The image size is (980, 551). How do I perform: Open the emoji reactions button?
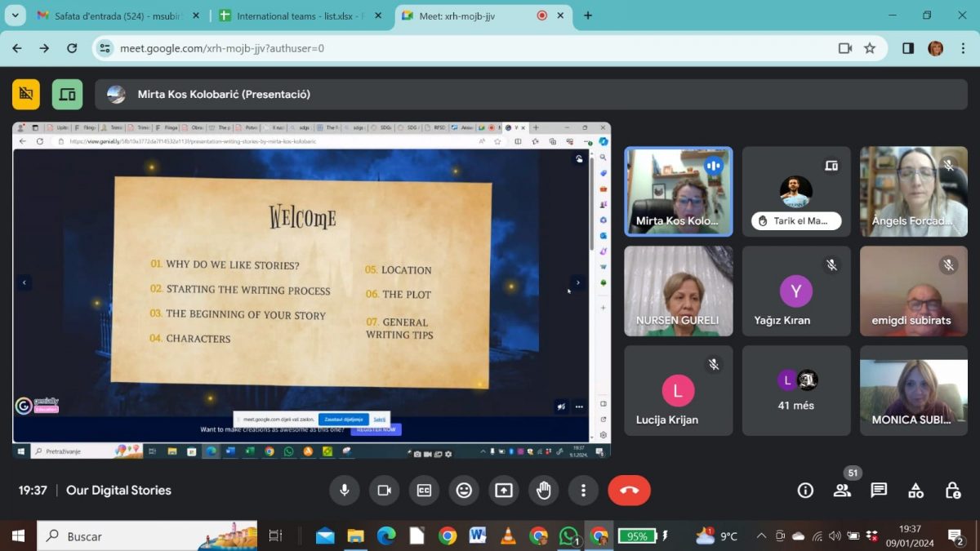tap(464, 490)
